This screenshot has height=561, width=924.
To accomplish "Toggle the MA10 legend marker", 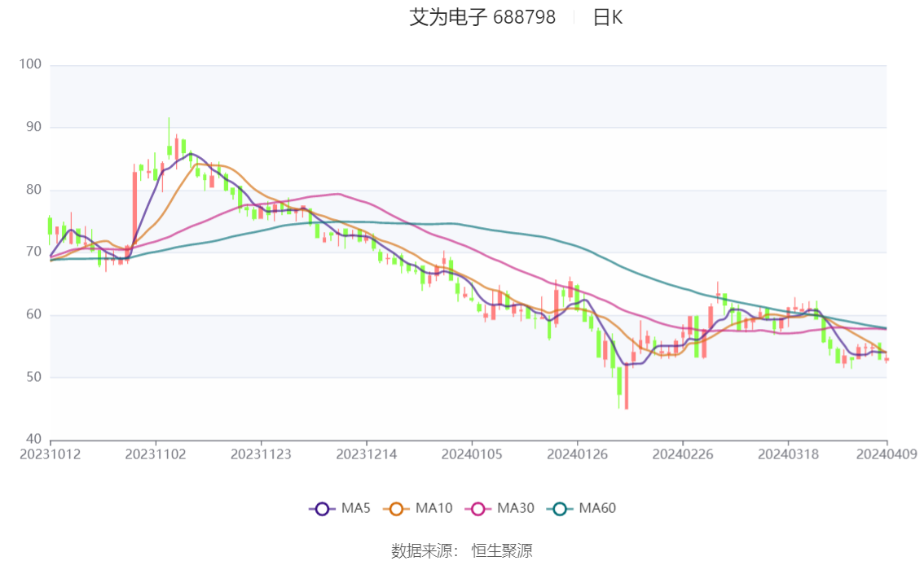I will [x=396, y=509].
